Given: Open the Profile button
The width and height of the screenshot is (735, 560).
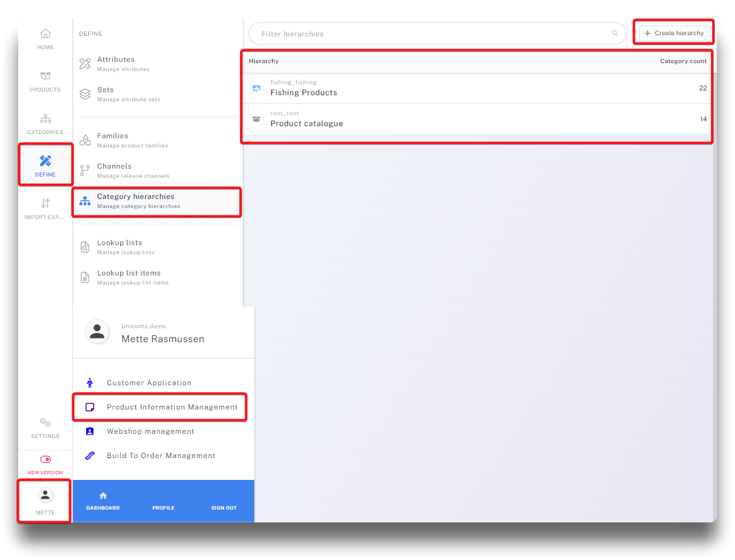Looking at the screenshot, I should pos(163,508).
